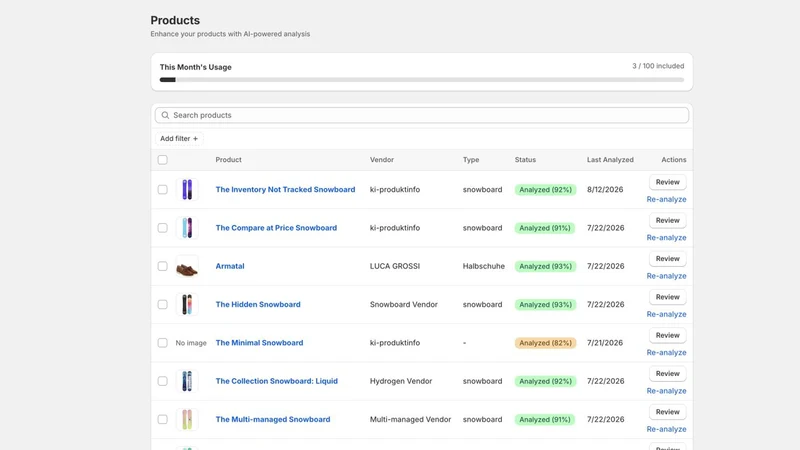This screenshot has width=800, height=450.
Task: Toggle the select-all checkbox in table header
Action: pyautogui.click(x=162, y=160)
